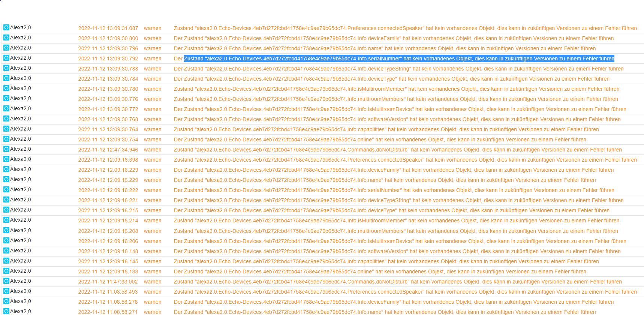Select the Alexa icon beside timestamp 13:09:30.776
Viewport: 644px width, 315px height.
(6, 98)
